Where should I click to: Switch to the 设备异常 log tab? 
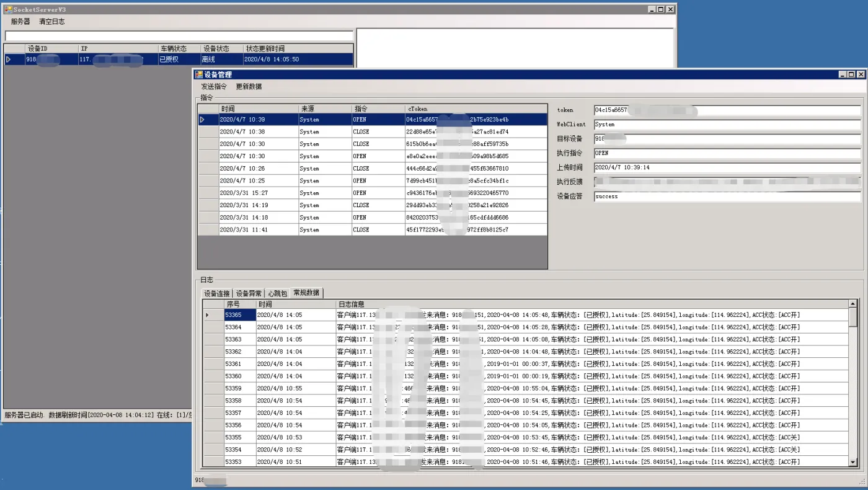[249, 293]
